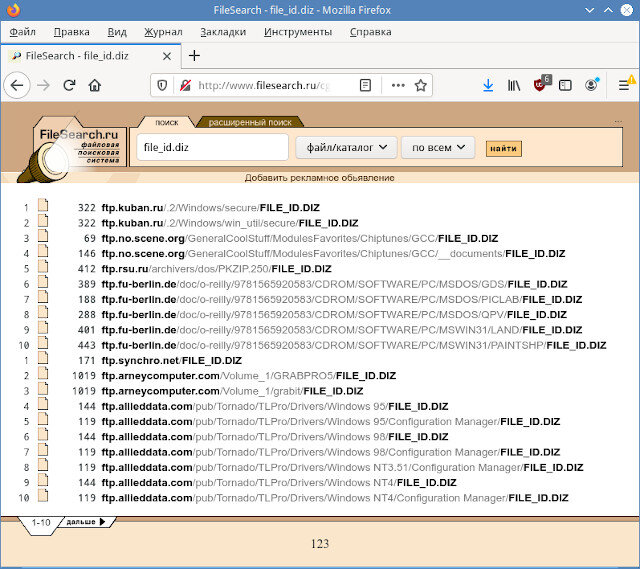Open the Firefox account icon

pyautogui.click(x=591, y=85)
